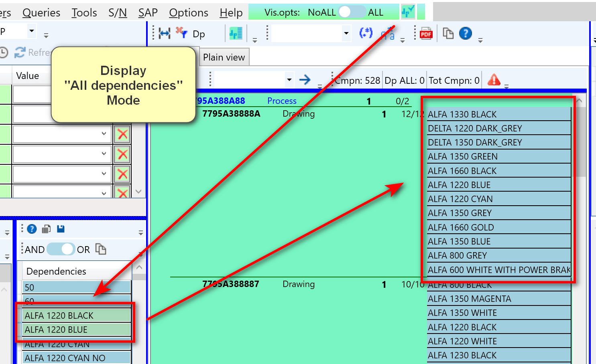Click the red warning alert icon near Tot Cmpn
This screenshot has height=364, width=596.
point(494,80)
